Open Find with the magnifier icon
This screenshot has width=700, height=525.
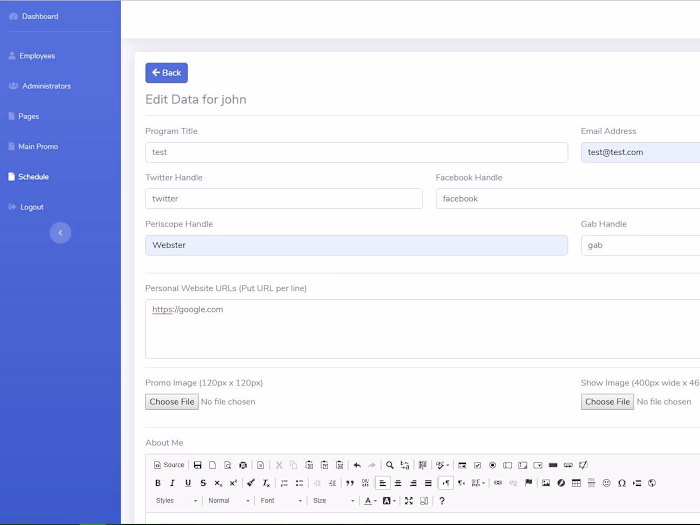[x=390, y=465]
